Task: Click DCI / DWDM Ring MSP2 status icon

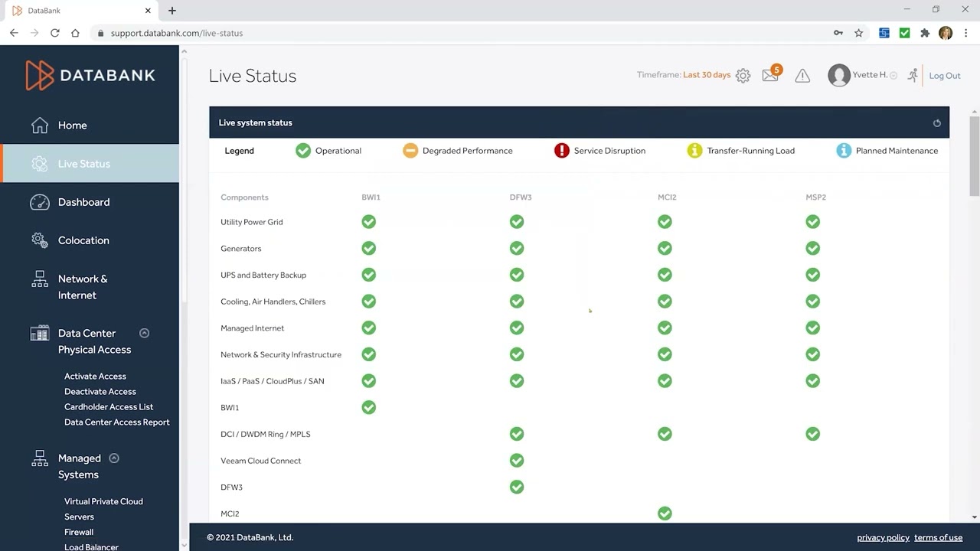Action: coord(812,434)
